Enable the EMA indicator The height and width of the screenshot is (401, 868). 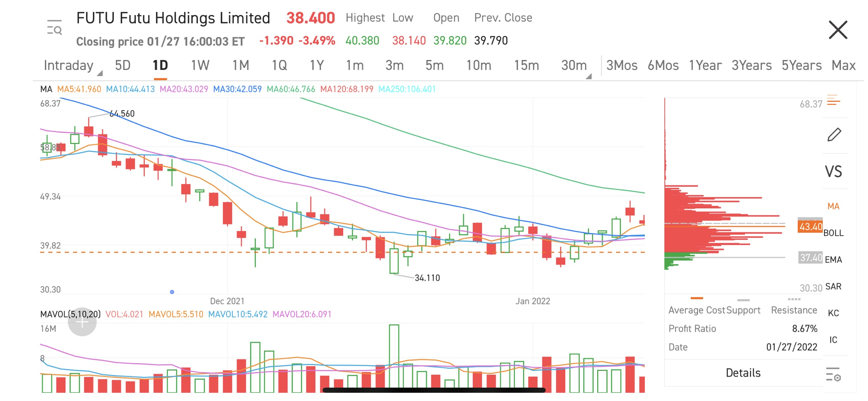[833, 260]
